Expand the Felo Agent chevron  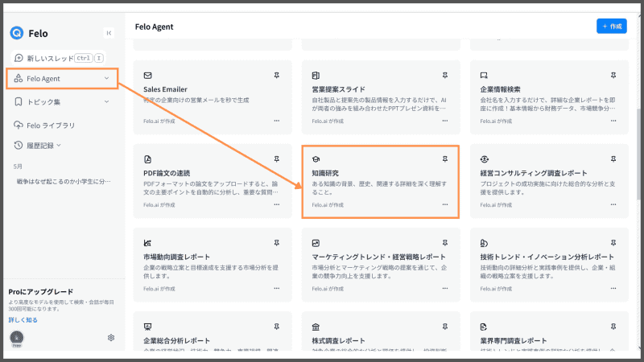point(106,78)
